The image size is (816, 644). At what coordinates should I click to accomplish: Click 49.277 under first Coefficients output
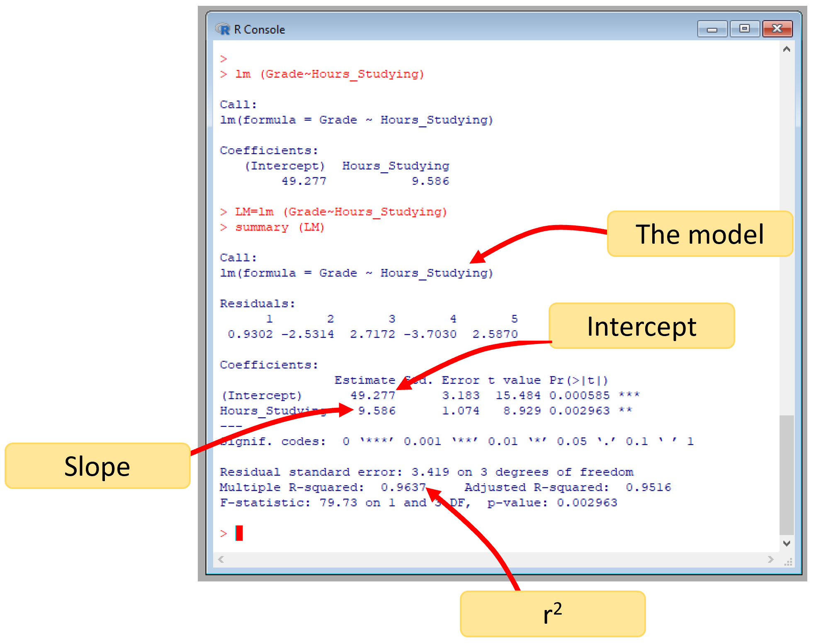click(x=304, y=182)
